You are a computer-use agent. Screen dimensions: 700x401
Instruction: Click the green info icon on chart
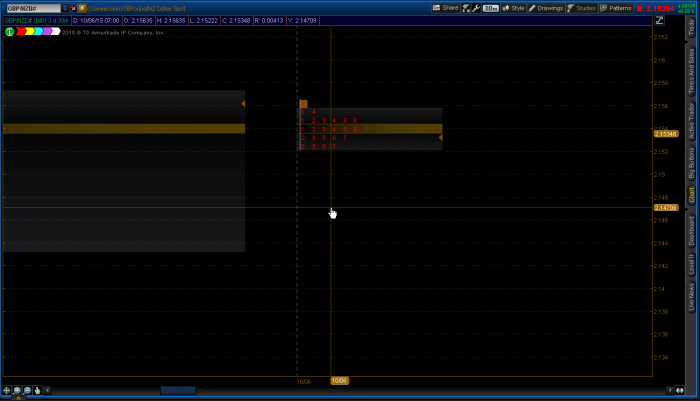[9, 31]
